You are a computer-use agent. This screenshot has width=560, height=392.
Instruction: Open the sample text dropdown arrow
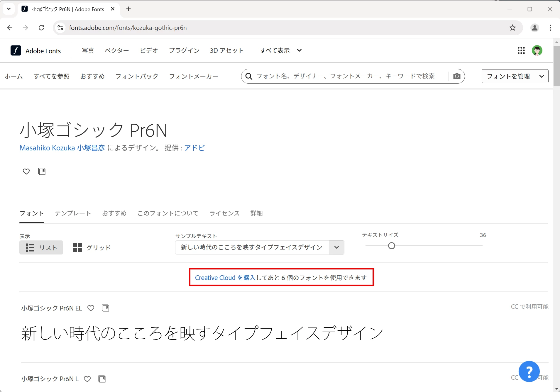point(336,247)
